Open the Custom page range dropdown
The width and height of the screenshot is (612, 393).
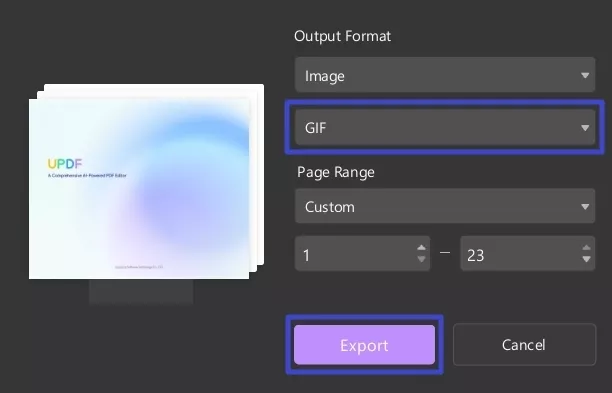[445, 206]
